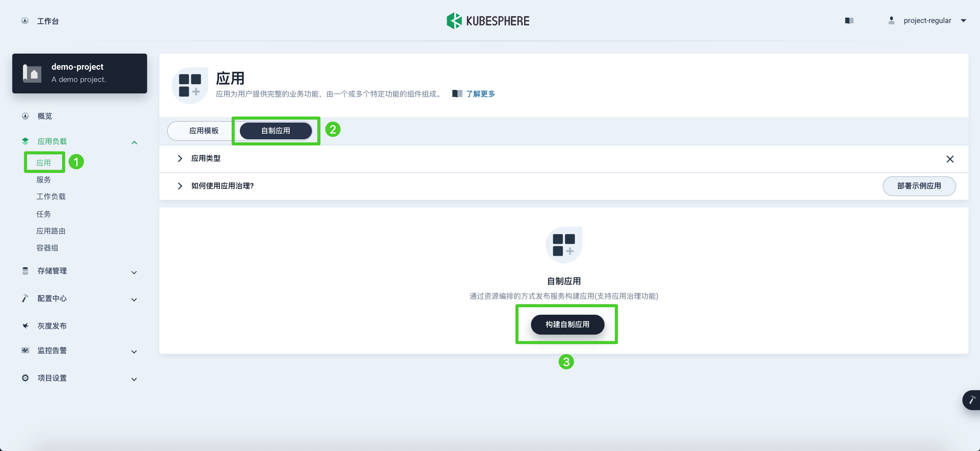
Task: Click the 部署示例应用 button
Action: click(x=919, y=186)
